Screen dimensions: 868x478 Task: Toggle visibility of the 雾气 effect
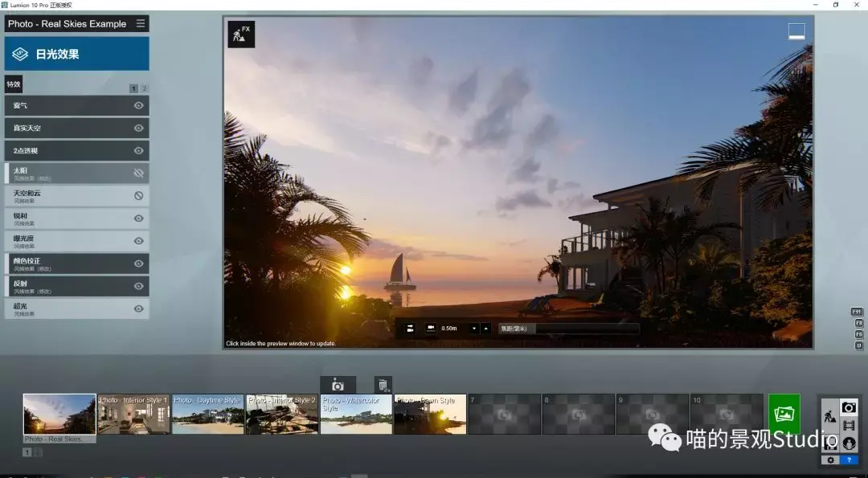[138, 105]
